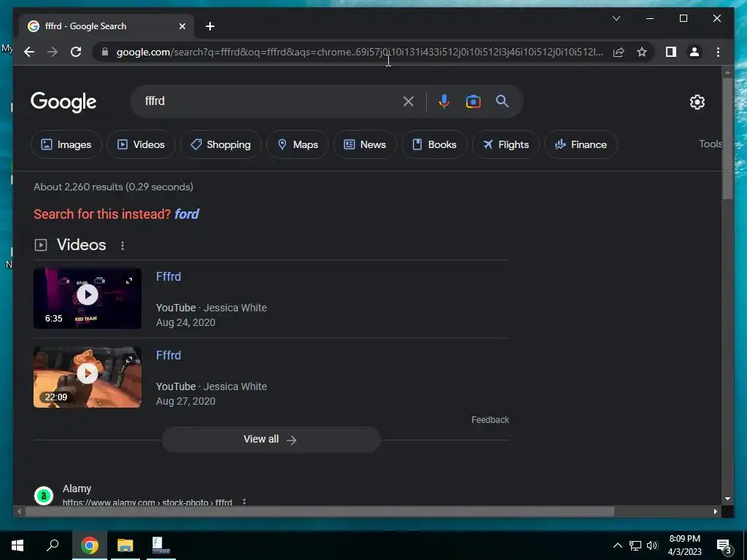This screenshot has height=560, width=747.
Task: Search by image with camera icon
Action: (x=473, y=101)
